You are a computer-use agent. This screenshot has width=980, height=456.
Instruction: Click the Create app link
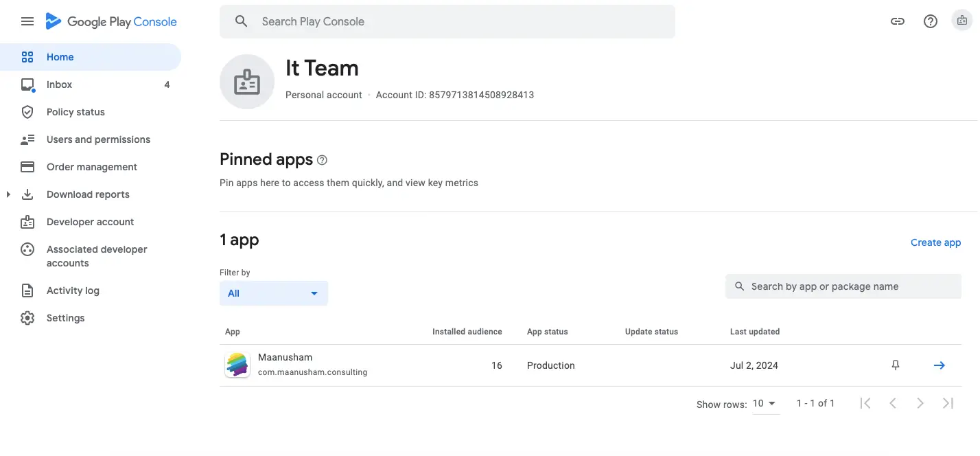(935, 242)
